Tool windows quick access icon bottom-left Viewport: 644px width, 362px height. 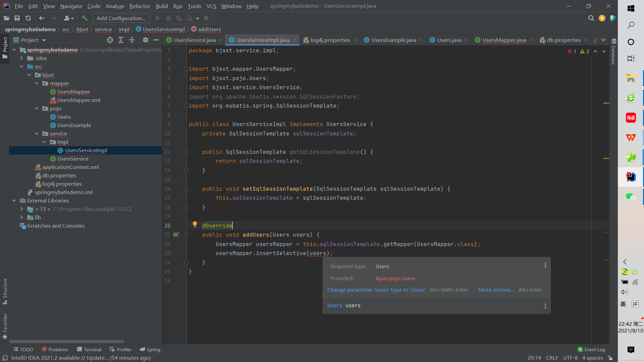point(5,358)
